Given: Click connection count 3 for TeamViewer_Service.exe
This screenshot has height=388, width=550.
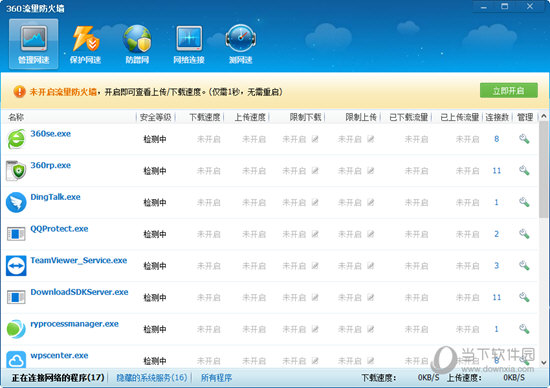Looking at the screenshot, I should point(496,266).
